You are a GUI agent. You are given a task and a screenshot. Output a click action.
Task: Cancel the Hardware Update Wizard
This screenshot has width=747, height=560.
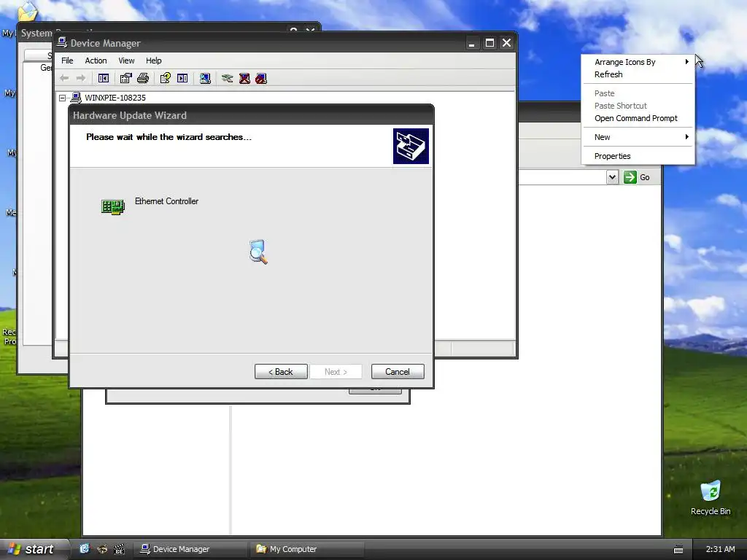(398, 372)
